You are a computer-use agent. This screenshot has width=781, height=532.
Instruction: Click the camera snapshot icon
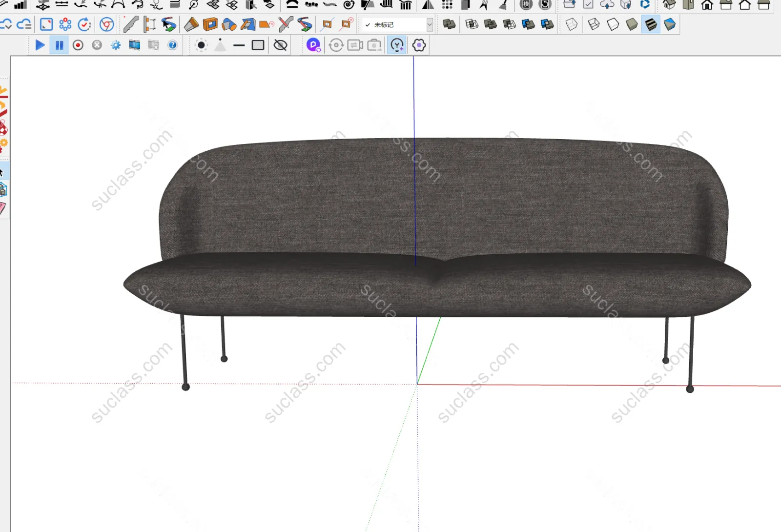point(374,45)
